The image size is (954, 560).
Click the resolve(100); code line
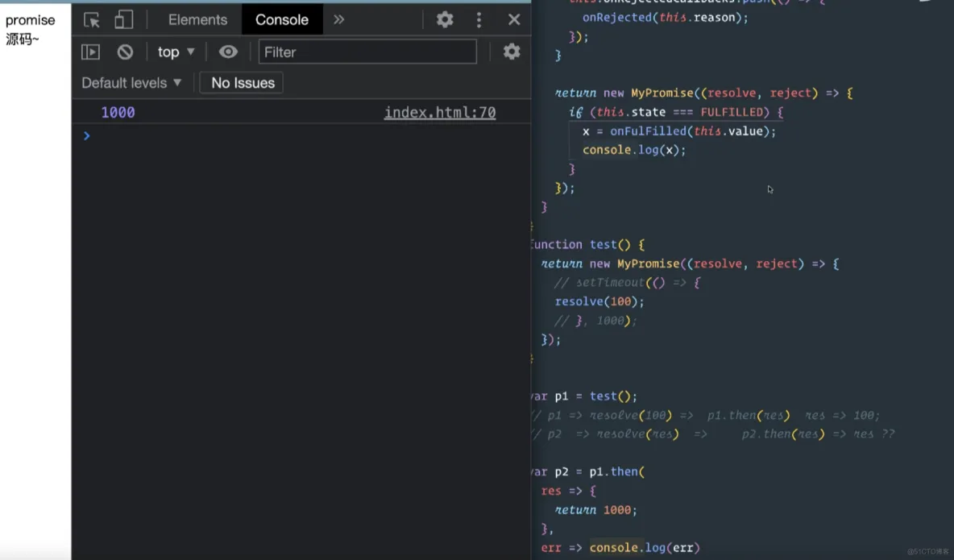[599, 301]
